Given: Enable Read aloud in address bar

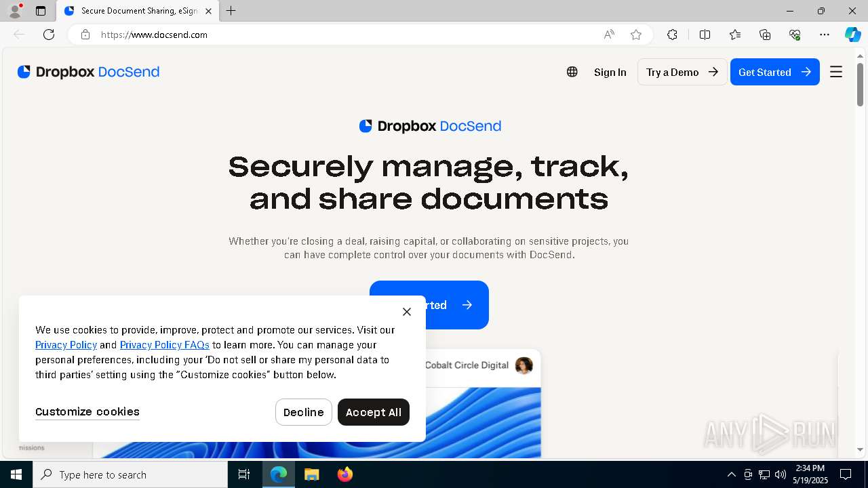Looking at the screenshot, I should coord(609,35).
